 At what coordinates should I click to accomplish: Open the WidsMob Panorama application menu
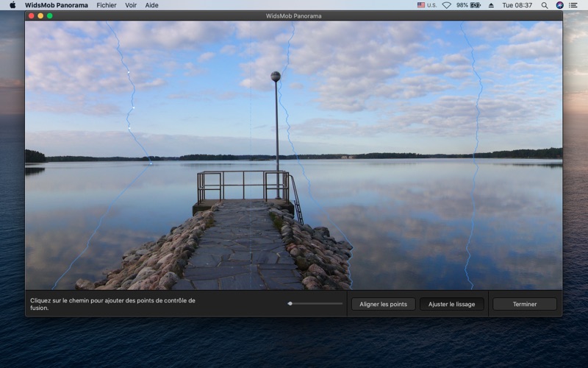click(x=57, y=5)
